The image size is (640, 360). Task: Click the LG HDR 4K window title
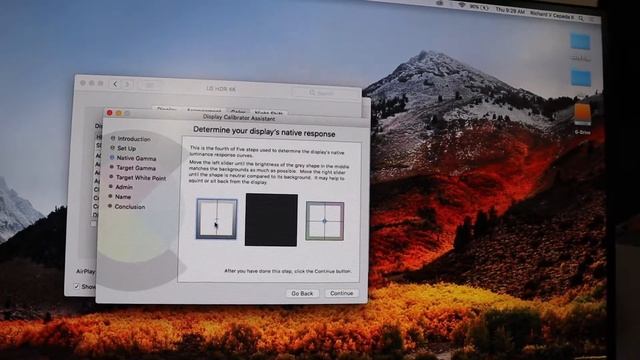click(221, 89)
